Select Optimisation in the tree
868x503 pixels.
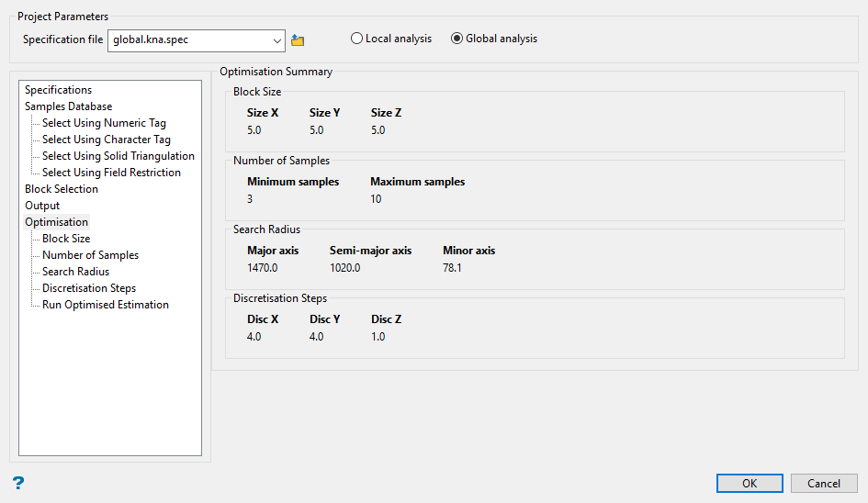56,222
